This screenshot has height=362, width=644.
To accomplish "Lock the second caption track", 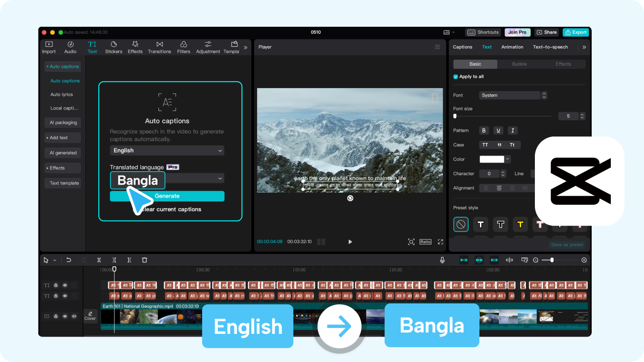I will (x=56, y=296).
